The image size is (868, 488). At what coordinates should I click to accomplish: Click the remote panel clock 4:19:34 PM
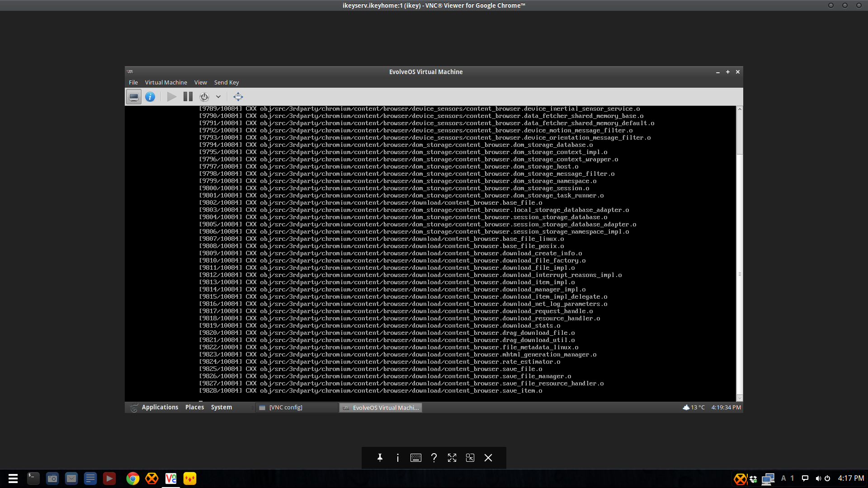point(726,407)
